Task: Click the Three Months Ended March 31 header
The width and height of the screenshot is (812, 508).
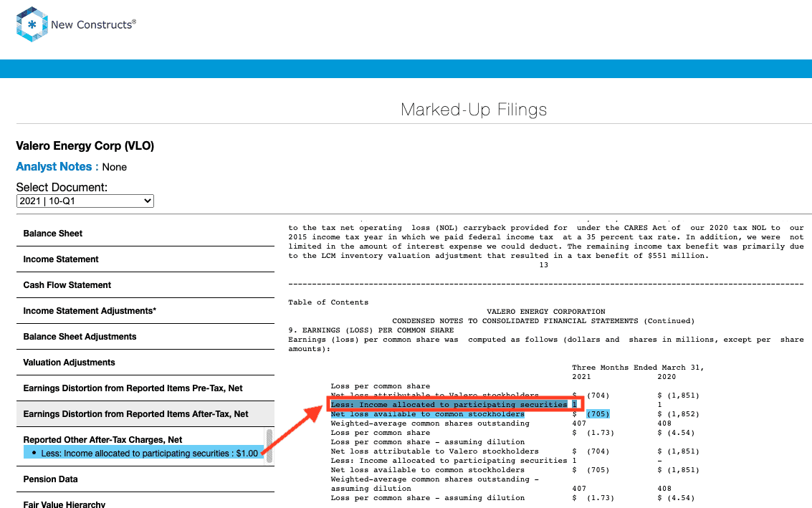Action: click(638, 368)
